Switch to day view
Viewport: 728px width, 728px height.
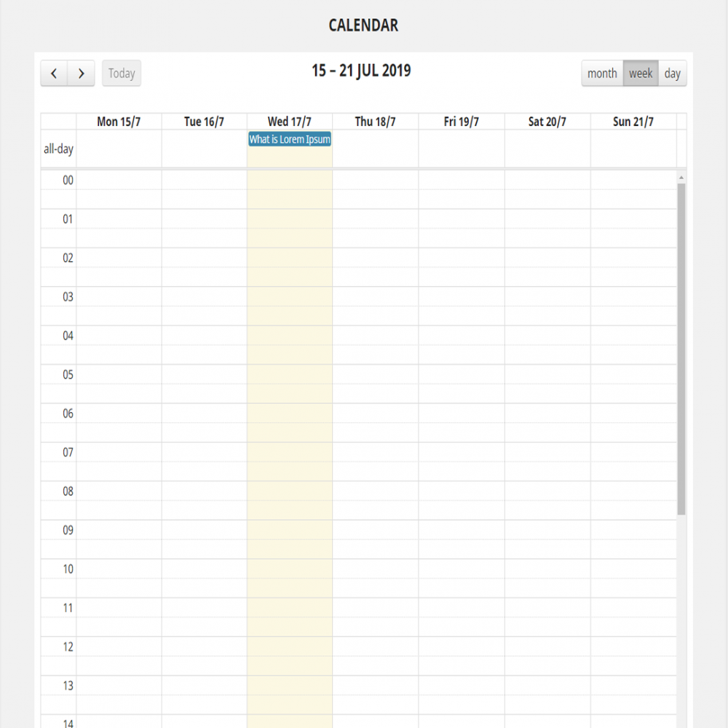point(672,74)
